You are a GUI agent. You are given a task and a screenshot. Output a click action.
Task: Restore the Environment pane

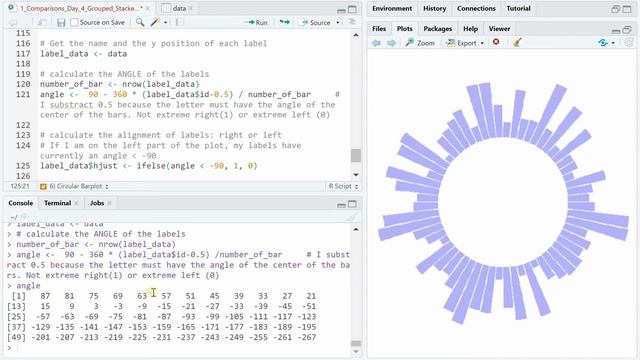point(616,9)
